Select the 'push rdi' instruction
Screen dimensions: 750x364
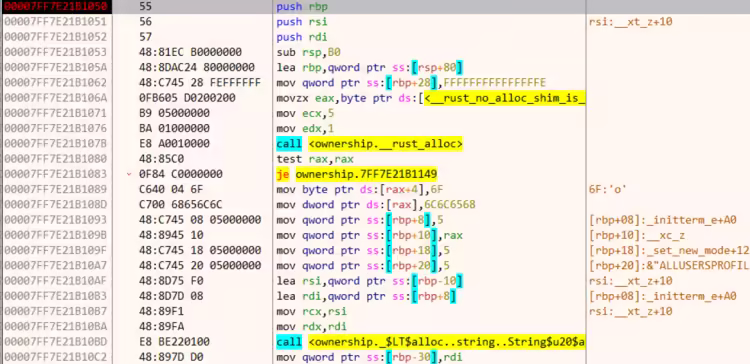[302, 37]
